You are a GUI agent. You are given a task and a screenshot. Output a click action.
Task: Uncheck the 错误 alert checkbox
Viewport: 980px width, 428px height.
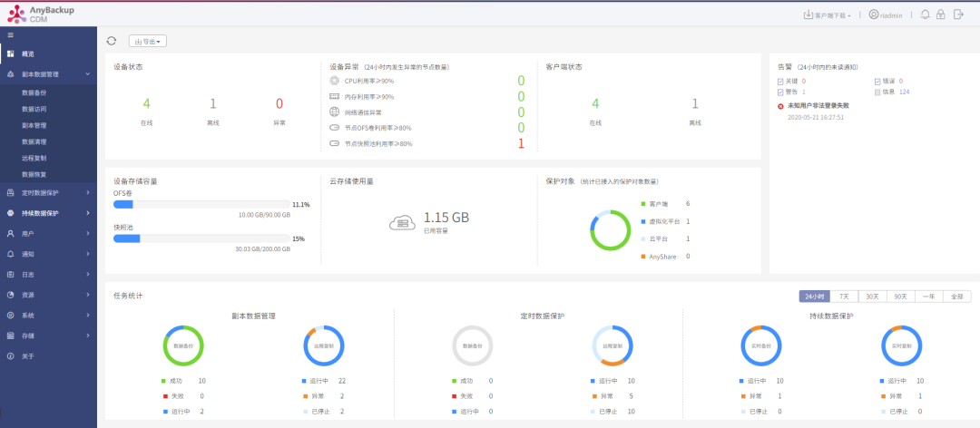877,82
